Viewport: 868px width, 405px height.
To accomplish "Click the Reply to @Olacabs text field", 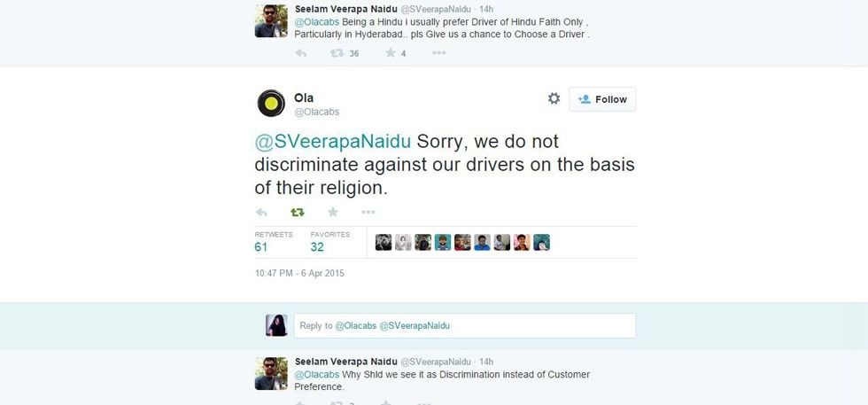I will click(x=464, y=325).
